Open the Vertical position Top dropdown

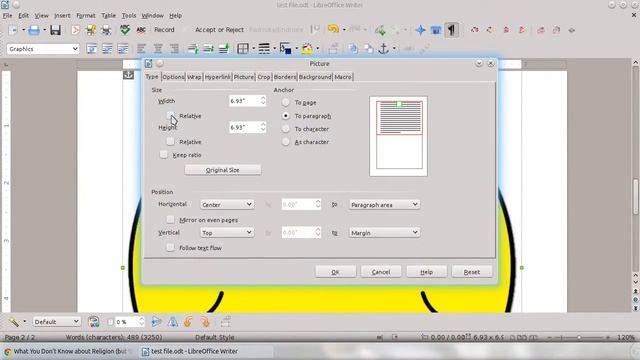point(227,233)
